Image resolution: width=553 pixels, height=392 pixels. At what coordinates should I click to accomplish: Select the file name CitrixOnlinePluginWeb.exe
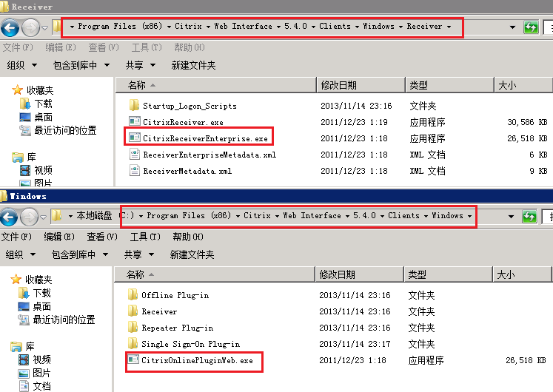pos(197,360)
